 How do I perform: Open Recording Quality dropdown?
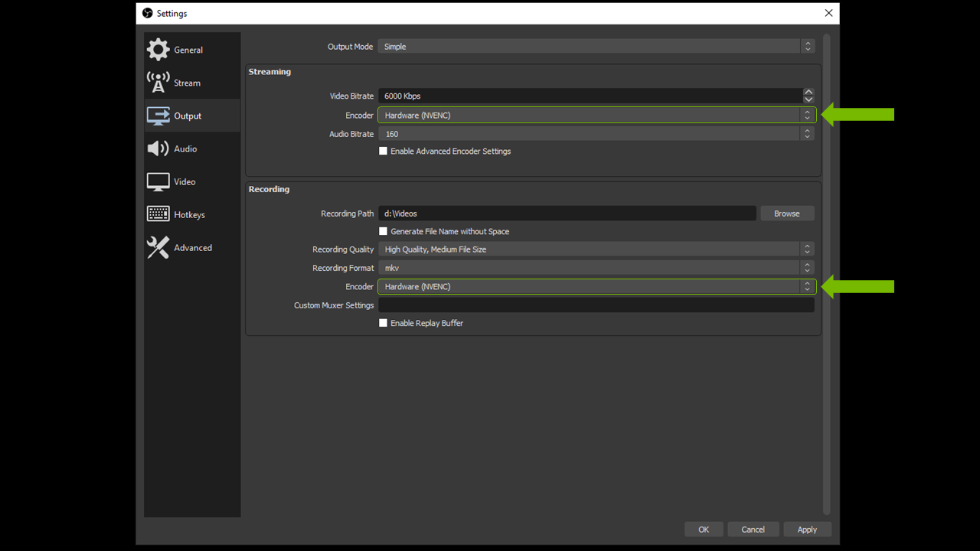[x=596, y=249]
